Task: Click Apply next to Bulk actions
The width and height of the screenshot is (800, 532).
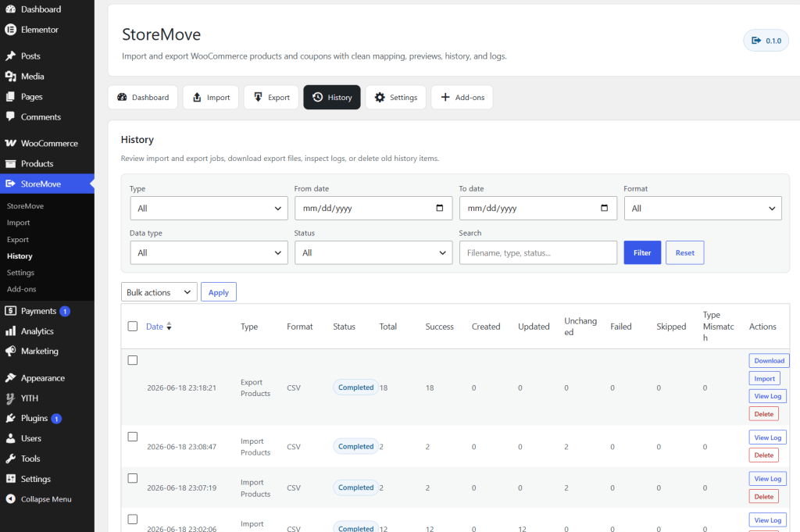Action: click(x=219, y=292)
